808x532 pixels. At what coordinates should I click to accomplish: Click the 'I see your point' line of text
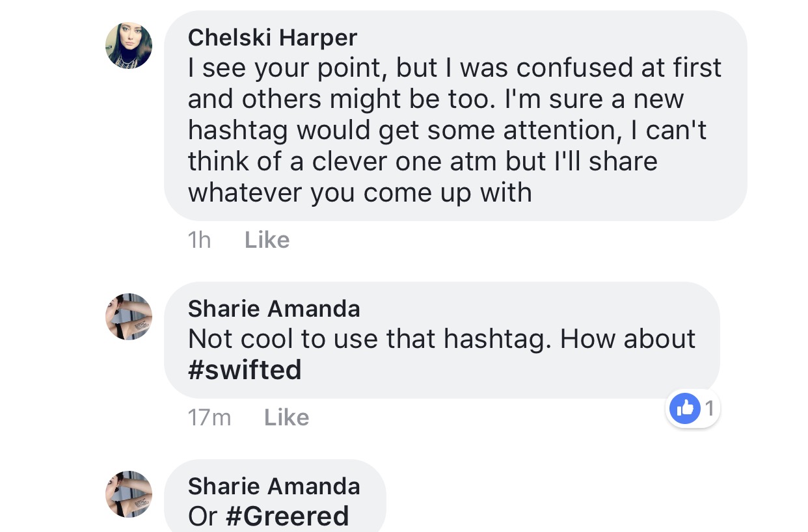click(455, 68)
